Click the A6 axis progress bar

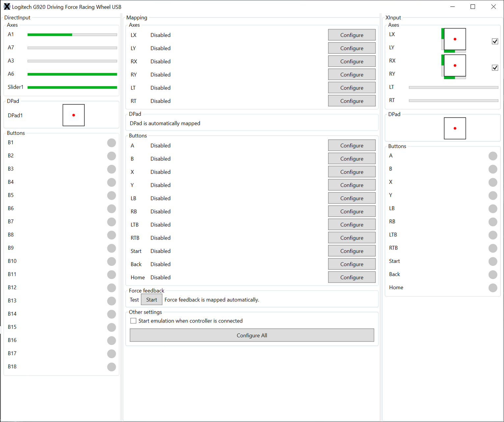tap(72, 74)
